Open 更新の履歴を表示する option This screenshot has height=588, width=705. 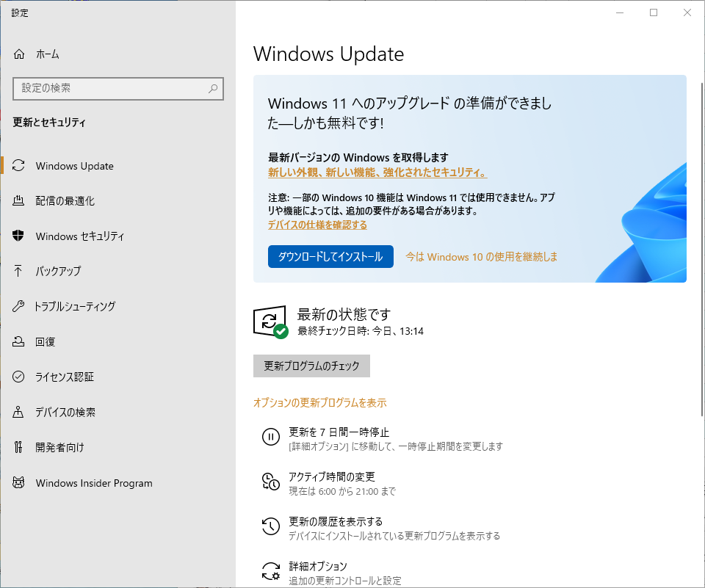coord(381,528)
